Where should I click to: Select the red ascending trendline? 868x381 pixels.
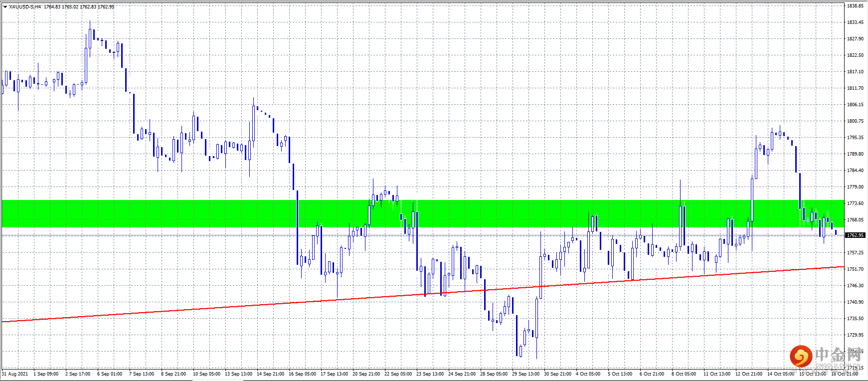click(x=422, y=294)
